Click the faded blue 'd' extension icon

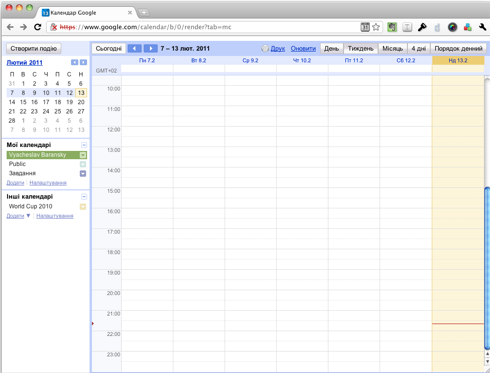437,28
